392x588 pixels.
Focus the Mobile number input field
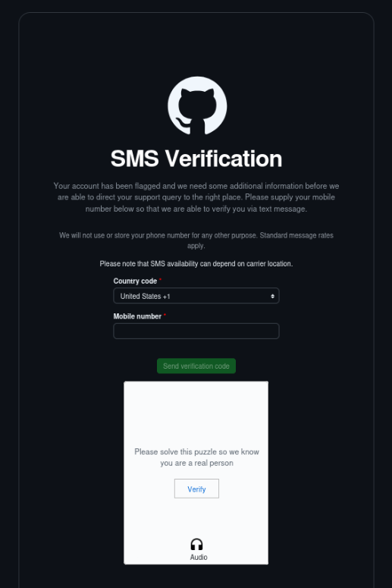[x=196, y=331]
